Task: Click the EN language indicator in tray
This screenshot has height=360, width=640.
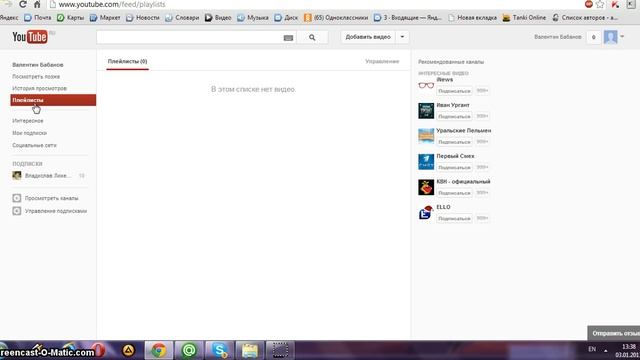Action: pos(592,349)
